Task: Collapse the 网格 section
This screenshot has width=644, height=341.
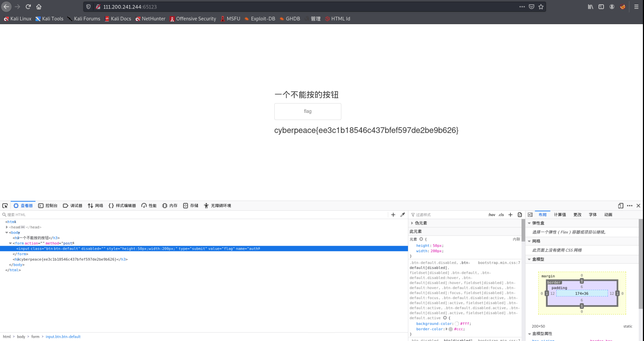Action: click(x=529, y=241)
